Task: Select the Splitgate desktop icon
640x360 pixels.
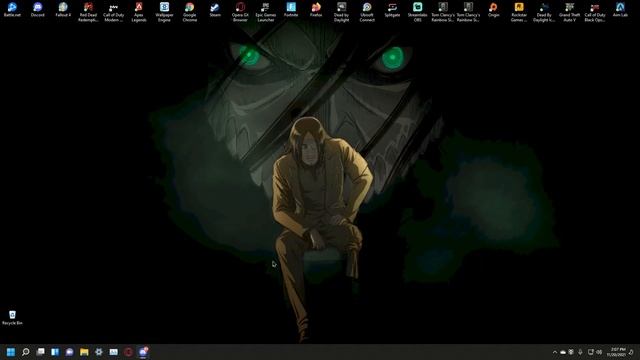Action: pyautogui.click(x=392, y=10)
